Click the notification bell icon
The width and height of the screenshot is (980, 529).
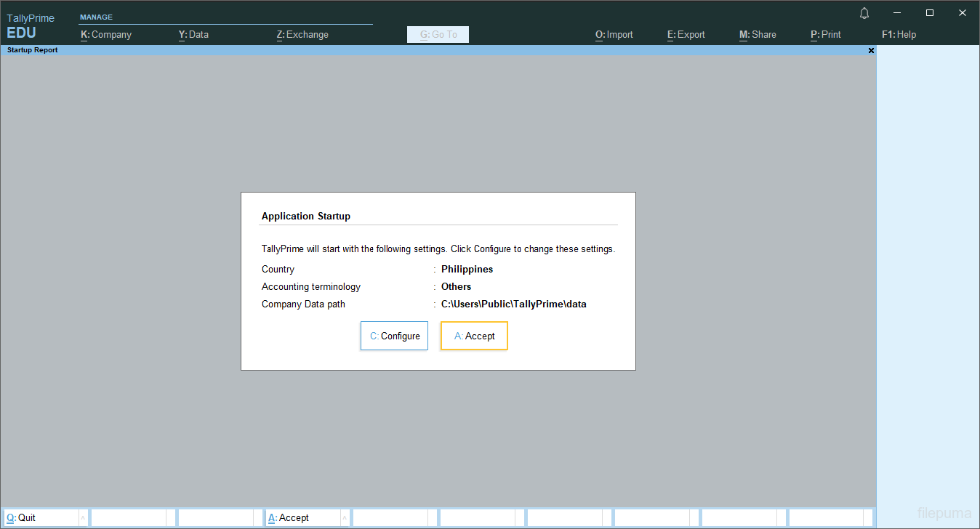pos(864,13)
